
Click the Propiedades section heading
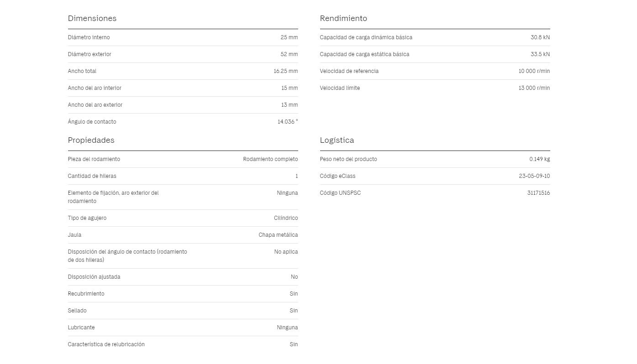coord(91,140)
